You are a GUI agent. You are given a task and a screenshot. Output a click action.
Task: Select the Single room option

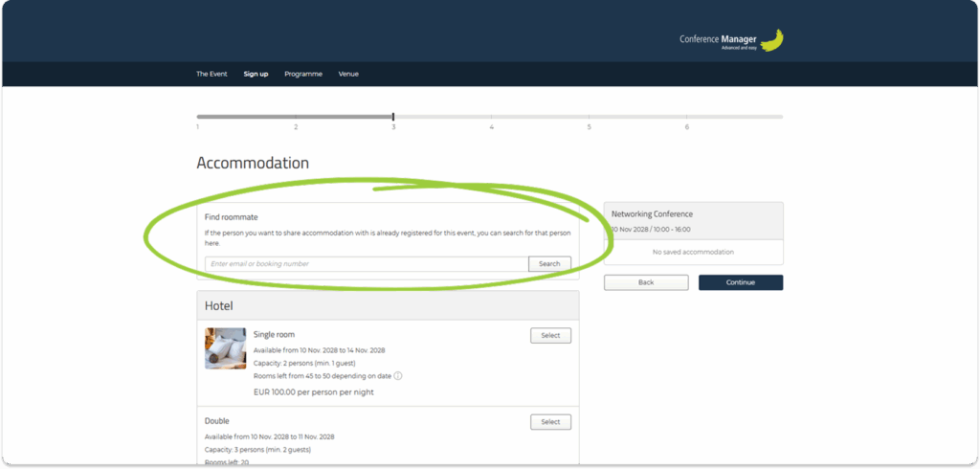point(550,336)
